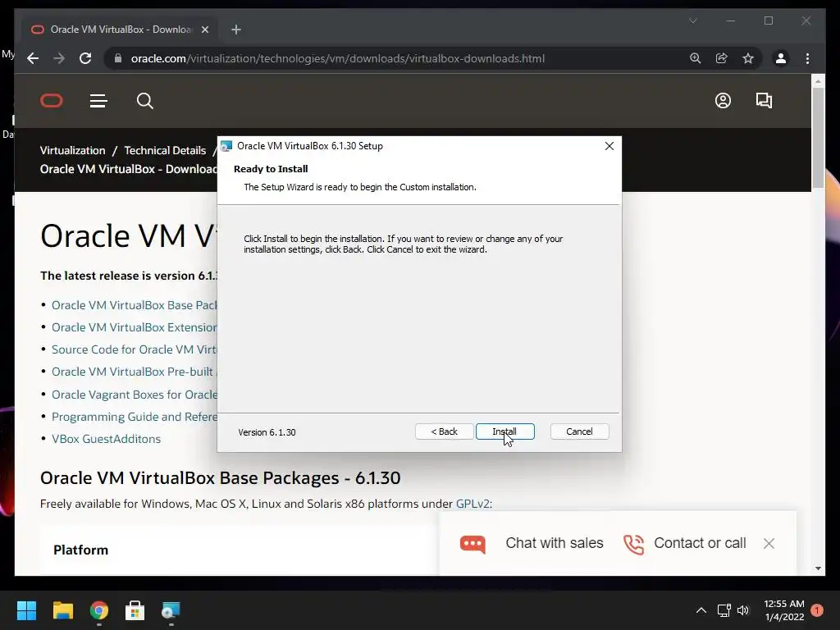Bookmark this page with star icon
The width and height of the screenshot is (840, 630).
click(x=748, y=58)
